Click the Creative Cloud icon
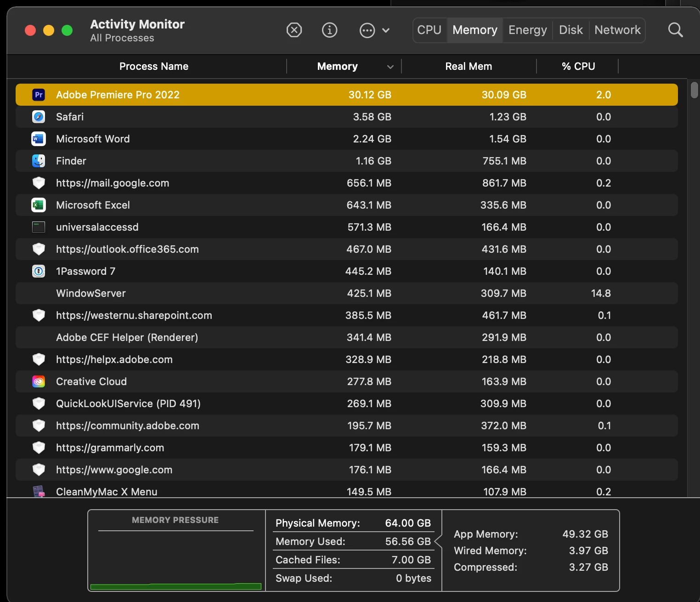Screen dimensions: 700x602 (x=39, y=381)
